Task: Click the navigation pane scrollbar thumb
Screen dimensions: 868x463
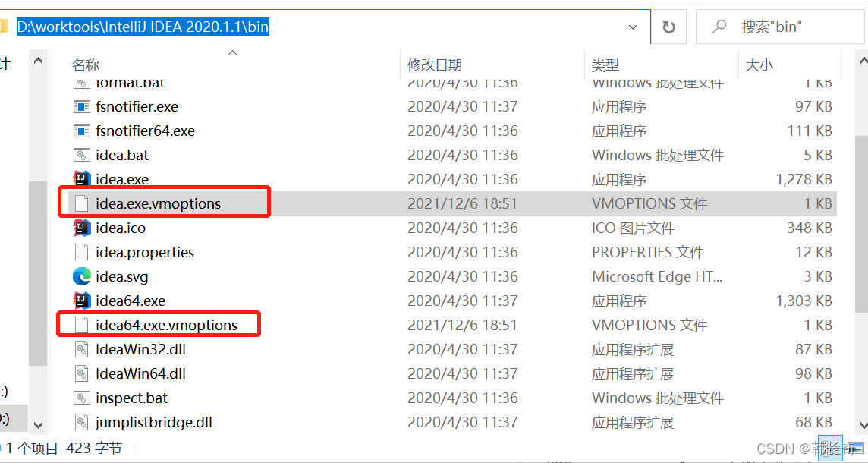Action: pos(38,274)
